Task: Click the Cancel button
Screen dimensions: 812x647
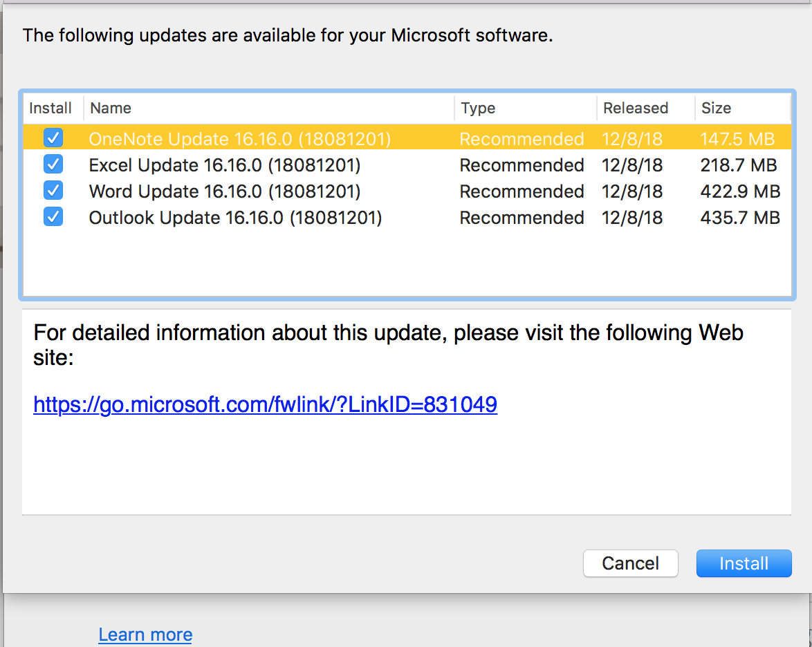Action: pyautogui.click(x=630, y=563)
